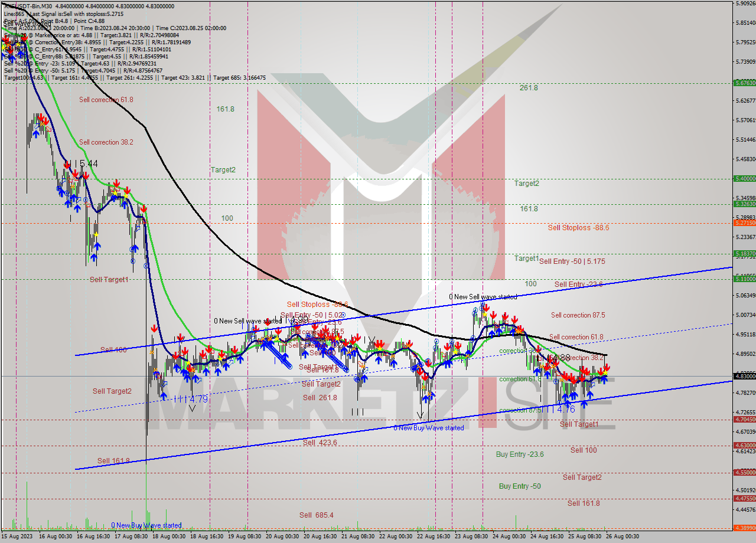Image resolution: width=756 pixels, height=543 pixels.
Task: Click the '23 Aug 08:30' time axis label
Action: (x=471, y=537)
